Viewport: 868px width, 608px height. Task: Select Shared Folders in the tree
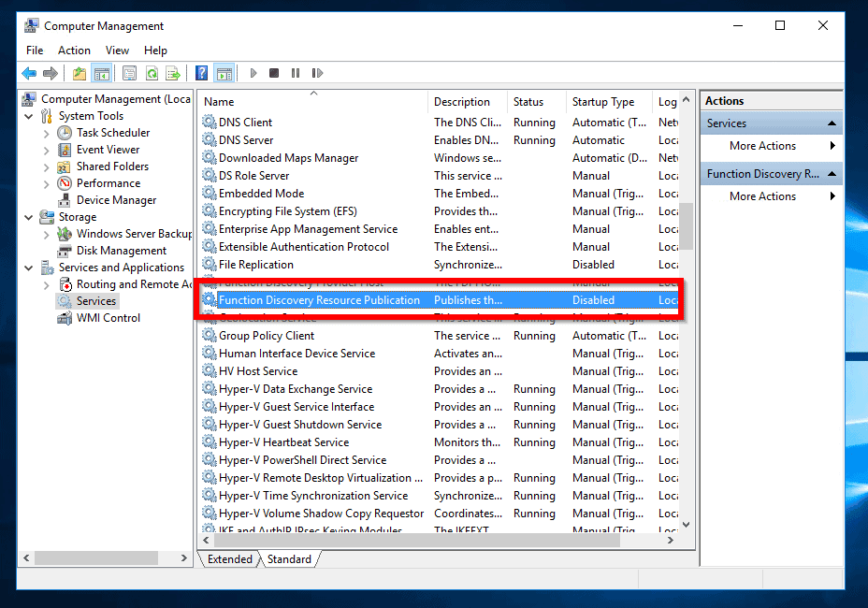tap(112, 166)
